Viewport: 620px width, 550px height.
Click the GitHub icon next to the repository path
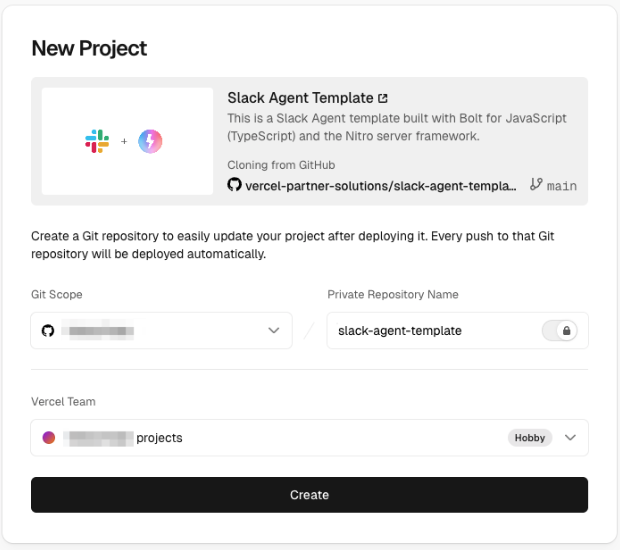235,185
